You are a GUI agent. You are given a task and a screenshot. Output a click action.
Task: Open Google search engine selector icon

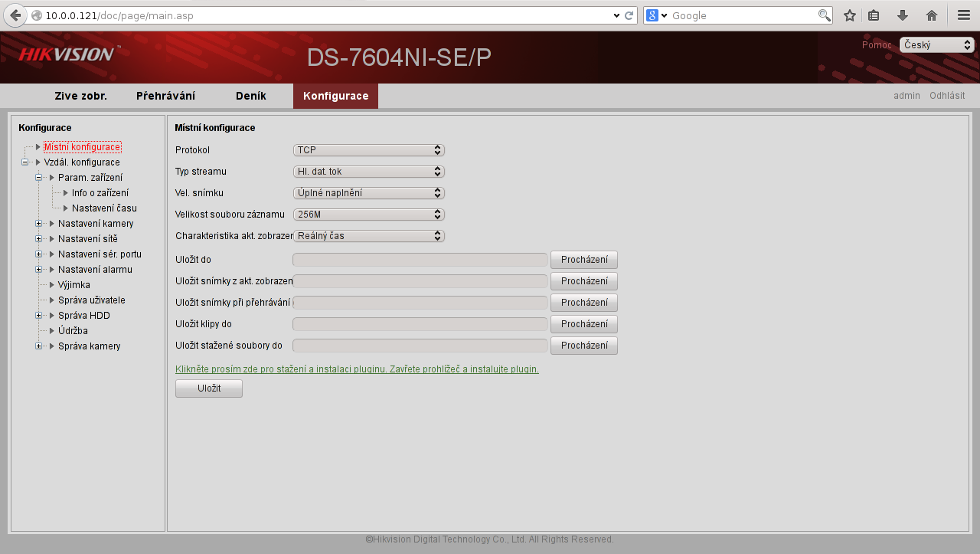pyautogui.click(x=657, y=15)
